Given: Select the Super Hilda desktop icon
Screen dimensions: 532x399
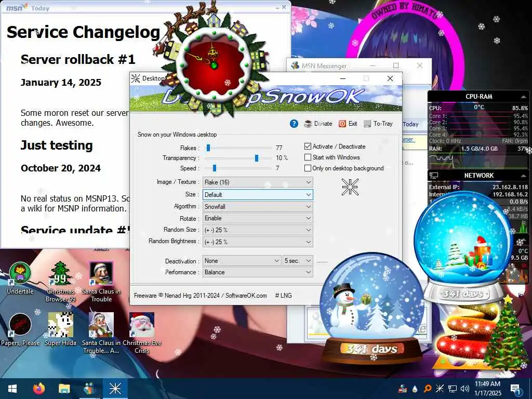Looking at the screenshot, I should [x=60, y=329].
